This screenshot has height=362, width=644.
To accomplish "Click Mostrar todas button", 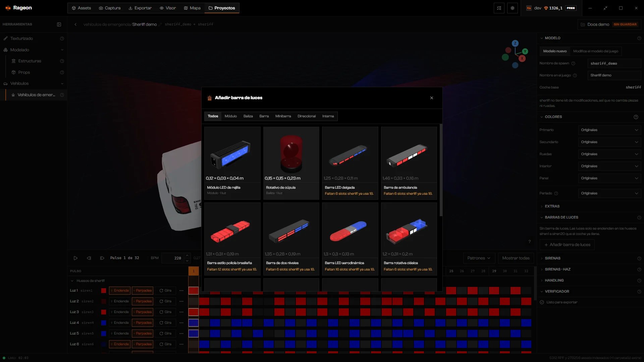I will (516, 258).
